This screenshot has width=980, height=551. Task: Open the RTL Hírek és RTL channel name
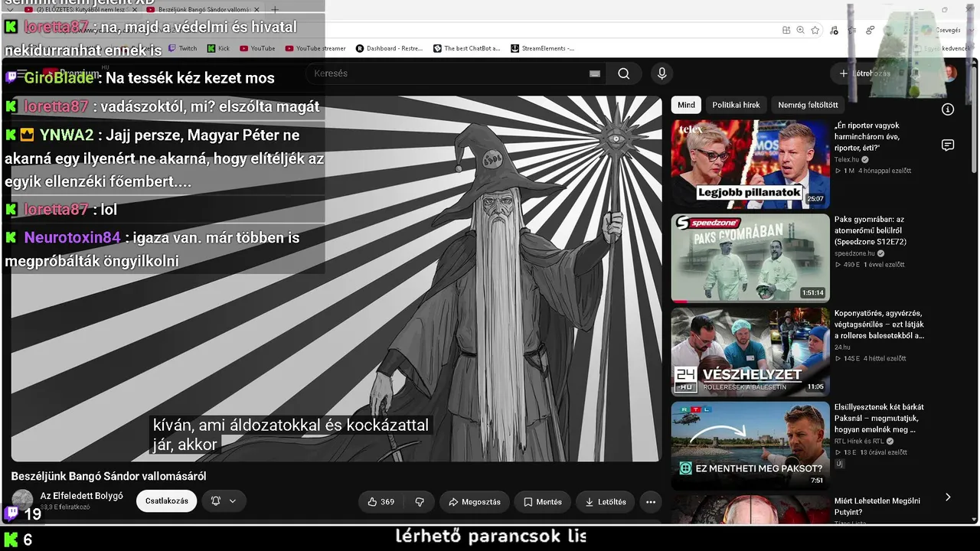click(859, 441)
